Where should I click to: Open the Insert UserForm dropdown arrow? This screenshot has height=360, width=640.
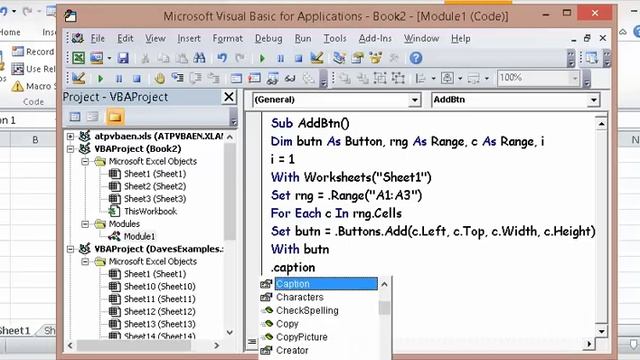pos(109,58)
